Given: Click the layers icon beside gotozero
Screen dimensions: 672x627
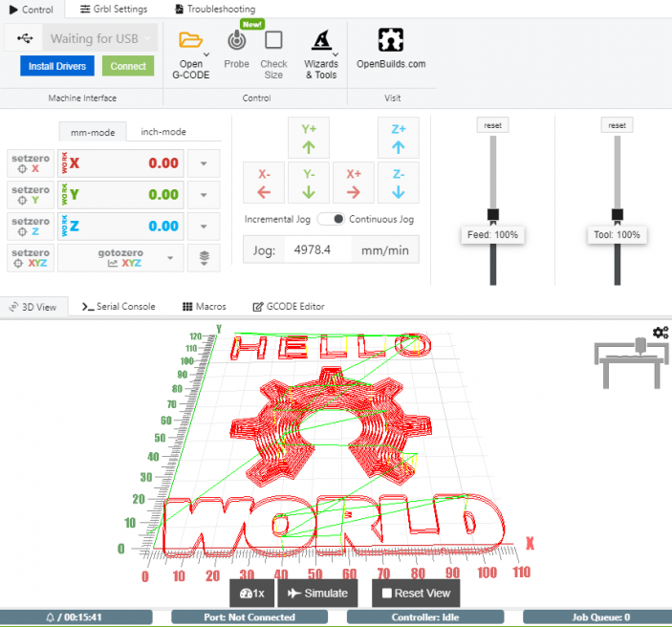Looking at the screenshot, I should pos(204,258).
